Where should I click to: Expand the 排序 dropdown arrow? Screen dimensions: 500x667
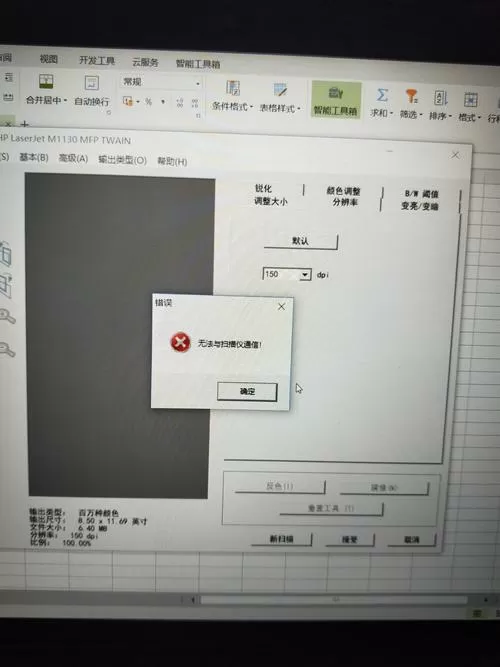coord(450,116)
